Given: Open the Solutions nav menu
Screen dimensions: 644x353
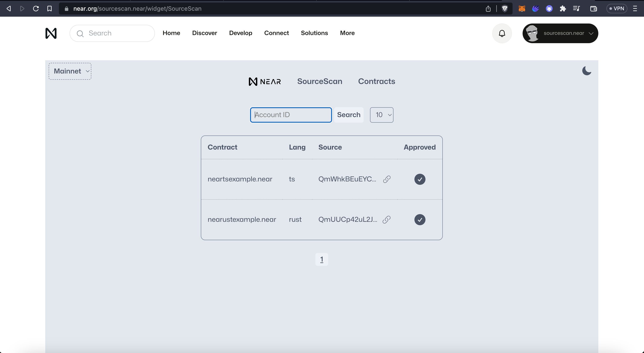Looking at the screenshot, I should (314, 33).
